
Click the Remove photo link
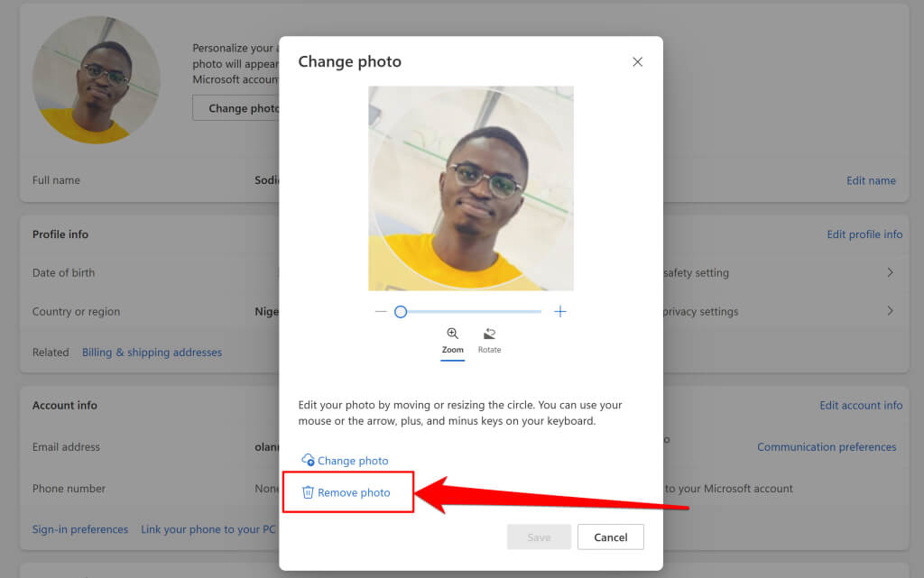click(x=354, y=492)
